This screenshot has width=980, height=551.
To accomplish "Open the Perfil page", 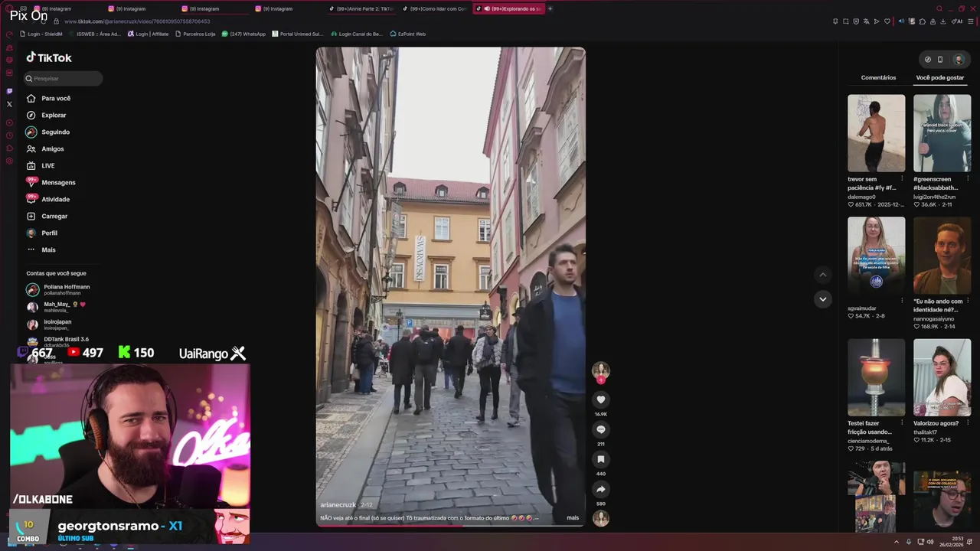I will coord(42,233).
